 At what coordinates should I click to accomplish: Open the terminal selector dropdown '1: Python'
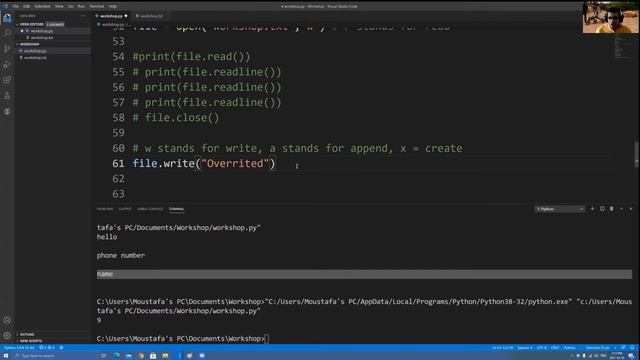coord(560,209)
